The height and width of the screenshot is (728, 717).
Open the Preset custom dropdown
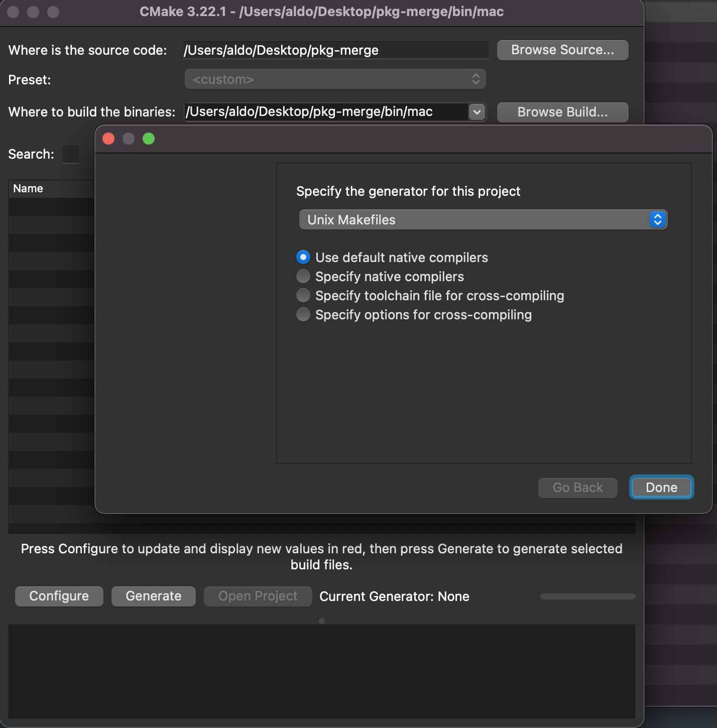pyautogui.click(x=335, y=79)
